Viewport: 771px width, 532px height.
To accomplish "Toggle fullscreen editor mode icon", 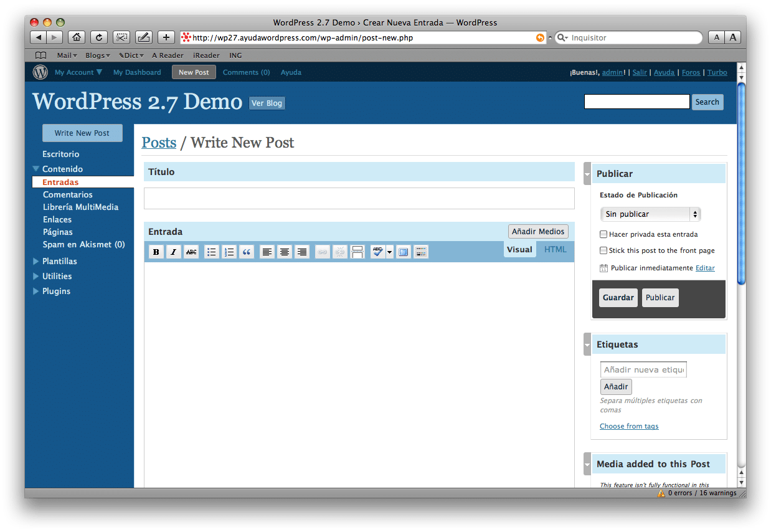I will coord(403,252).
